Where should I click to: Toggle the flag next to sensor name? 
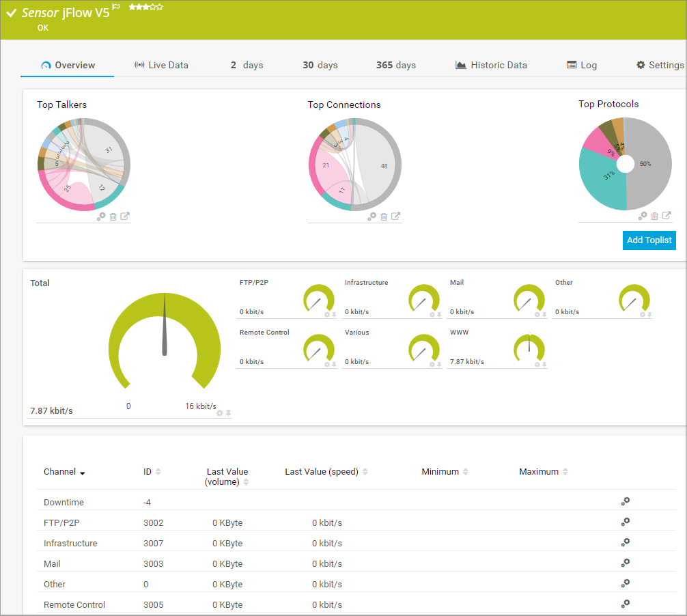pos(116,8)
